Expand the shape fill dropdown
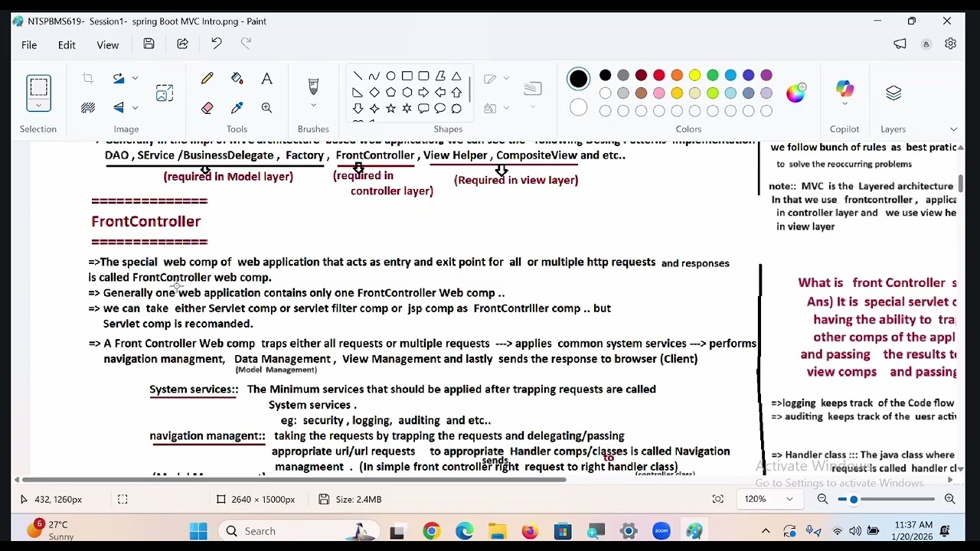Screen dimensions: 980x551 click(506, 108)
